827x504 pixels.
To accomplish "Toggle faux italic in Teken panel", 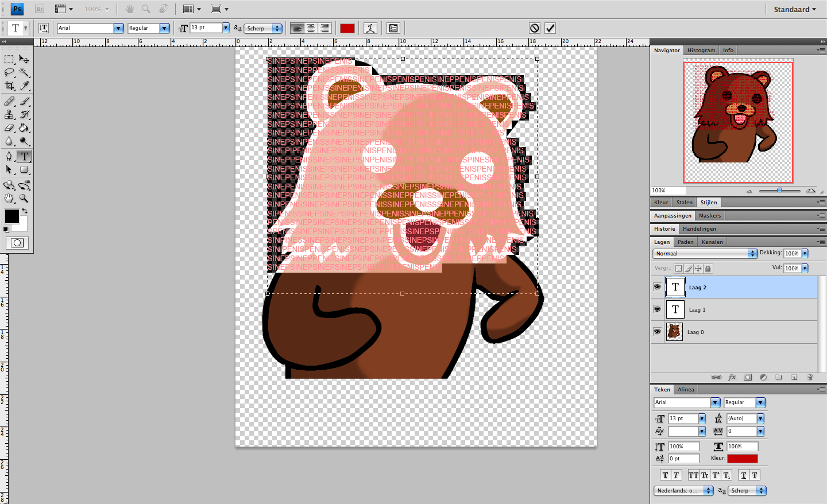I will (676, 475).
